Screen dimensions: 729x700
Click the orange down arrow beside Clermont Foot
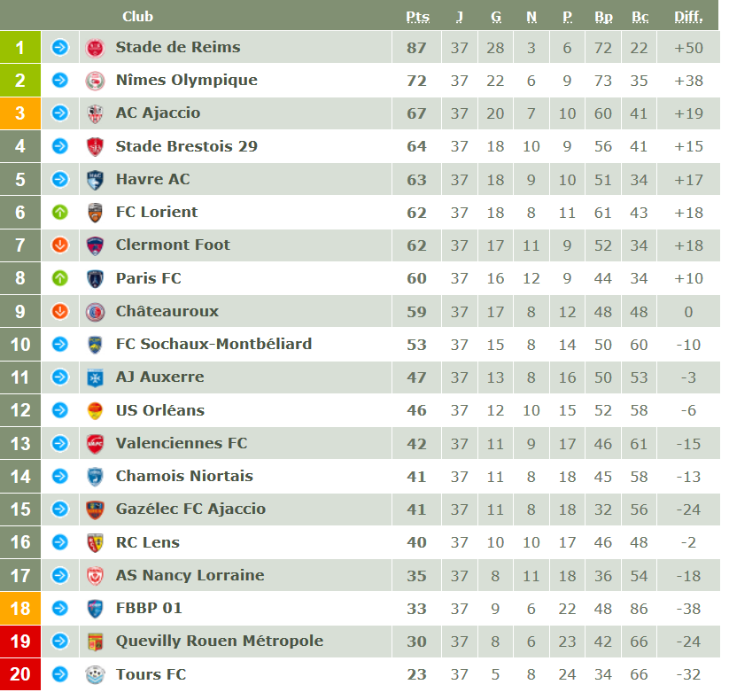click(60, 245)
